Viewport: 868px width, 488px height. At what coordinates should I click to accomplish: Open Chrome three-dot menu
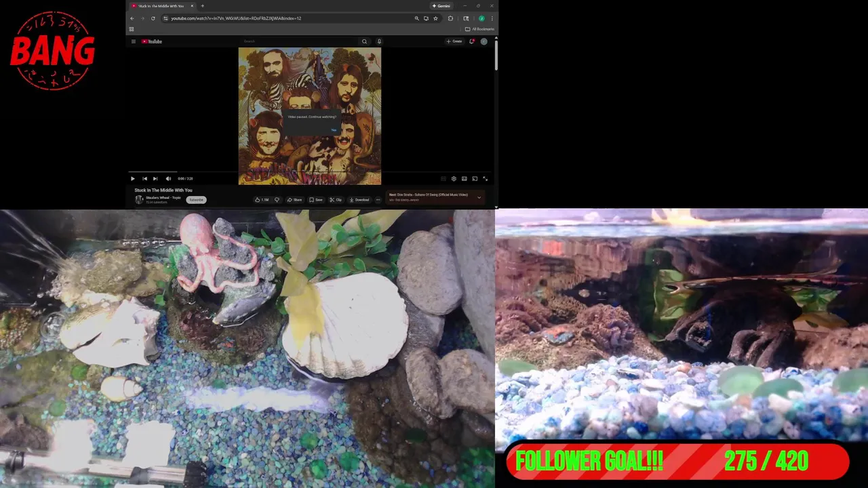tap(491, 18)
